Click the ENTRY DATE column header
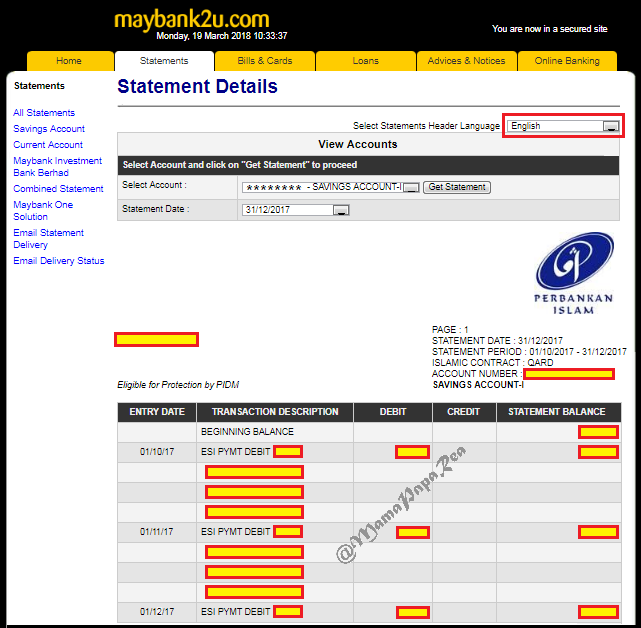The width and height of the screenshot is (641, 628). tap(157, 412)
